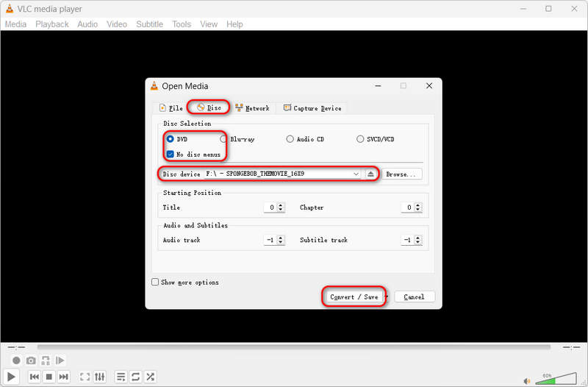Toggle random shuffle playback
The image size is (588, 387).
tap(151, 377)
